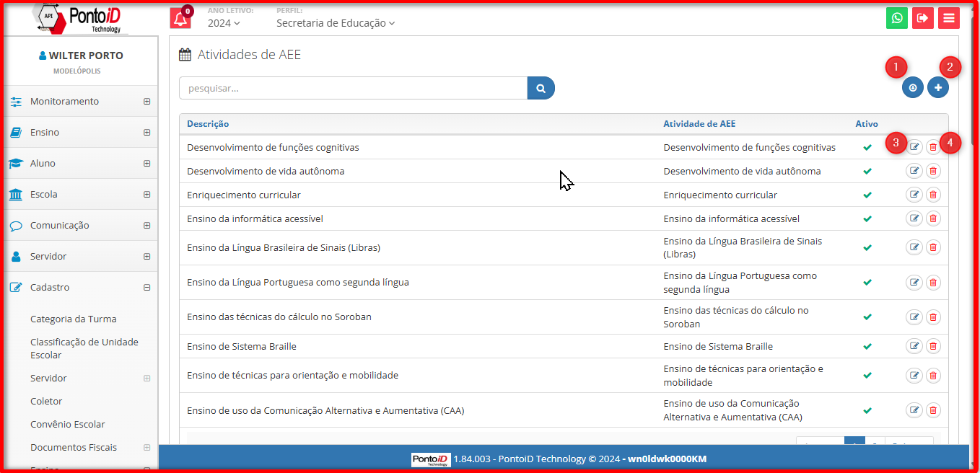Screen dimensions: 980x473
Task: Delete the Soroban activity row
Action: click(933, 317)
